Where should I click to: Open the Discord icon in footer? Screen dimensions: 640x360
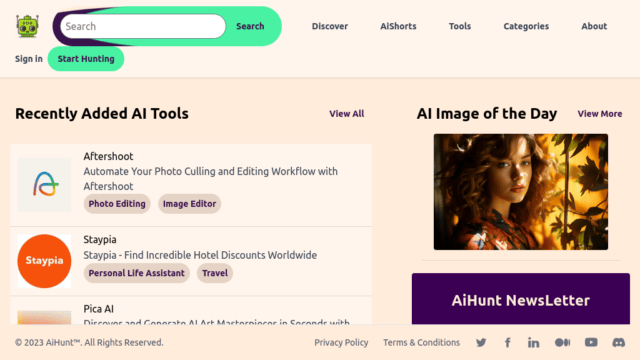tap(618, 342)
